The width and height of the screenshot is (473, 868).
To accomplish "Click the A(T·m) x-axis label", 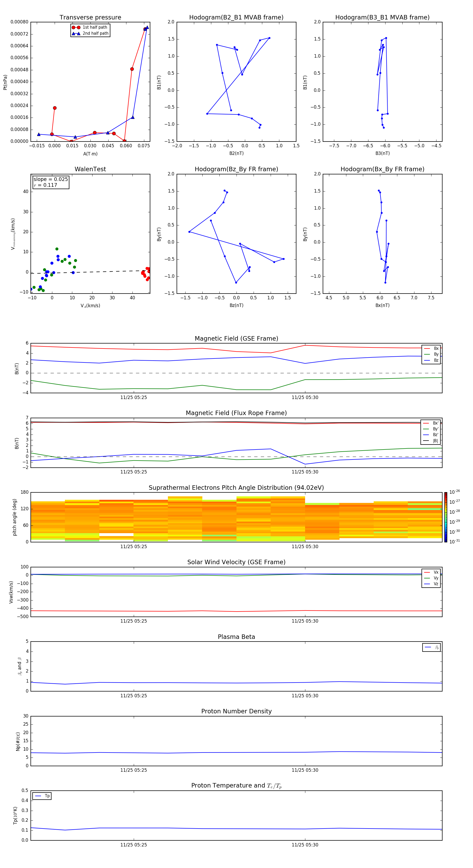I will (90, 154).
